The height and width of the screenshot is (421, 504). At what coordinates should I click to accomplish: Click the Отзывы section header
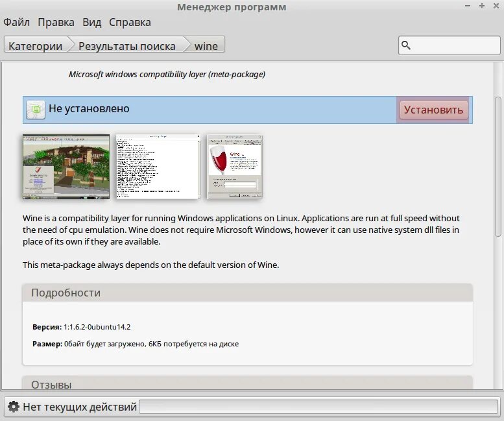(248, 383)
